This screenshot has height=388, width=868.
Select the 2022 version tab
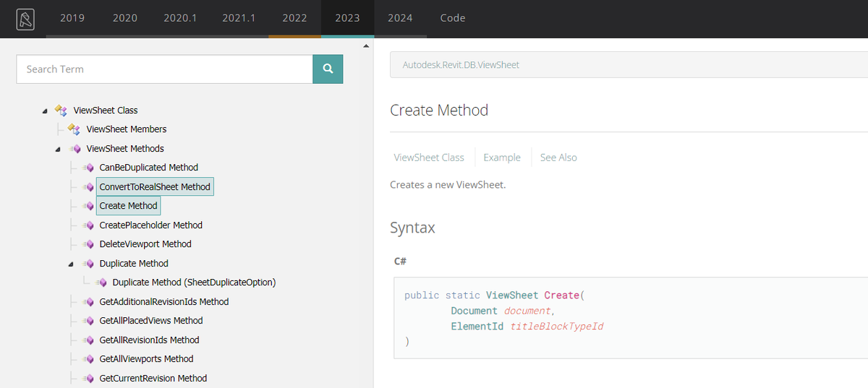click(x=294, y=18)
